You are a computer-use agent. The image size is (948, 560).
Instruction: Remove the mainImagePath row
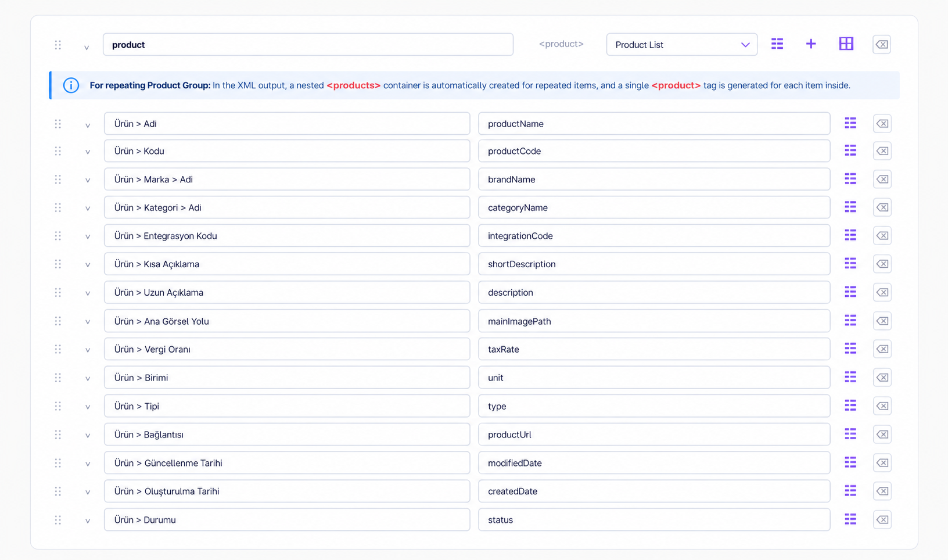[x=882, y=321]
